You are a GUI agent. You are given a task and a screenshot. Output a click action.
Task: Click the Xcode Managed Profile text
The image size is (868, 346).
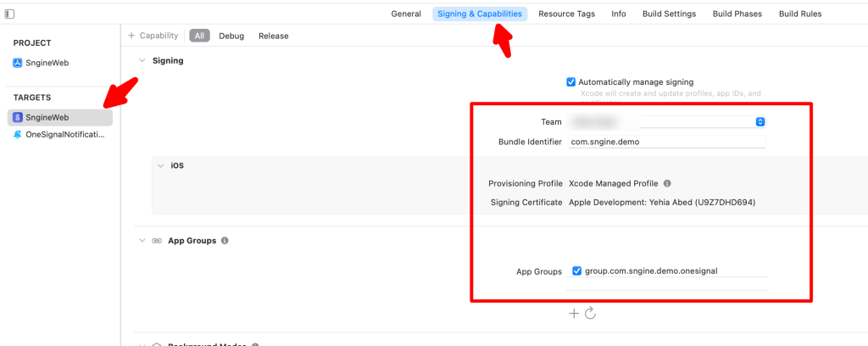(614, 183)
